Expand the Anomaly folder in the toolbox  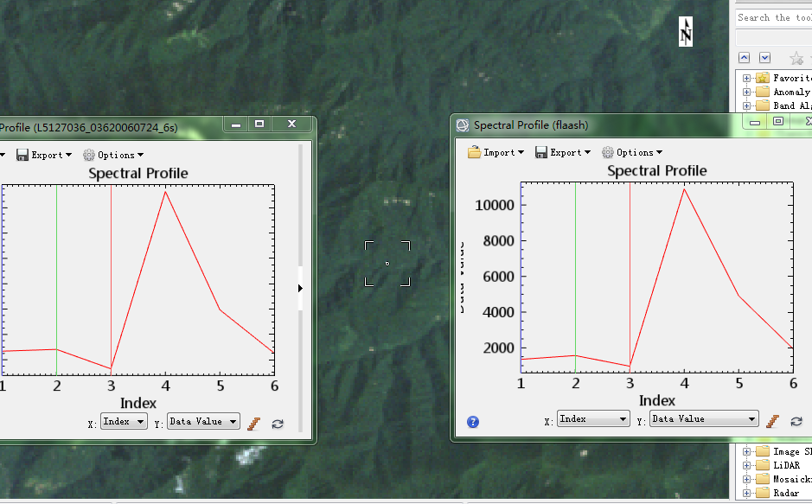(746, 93)
